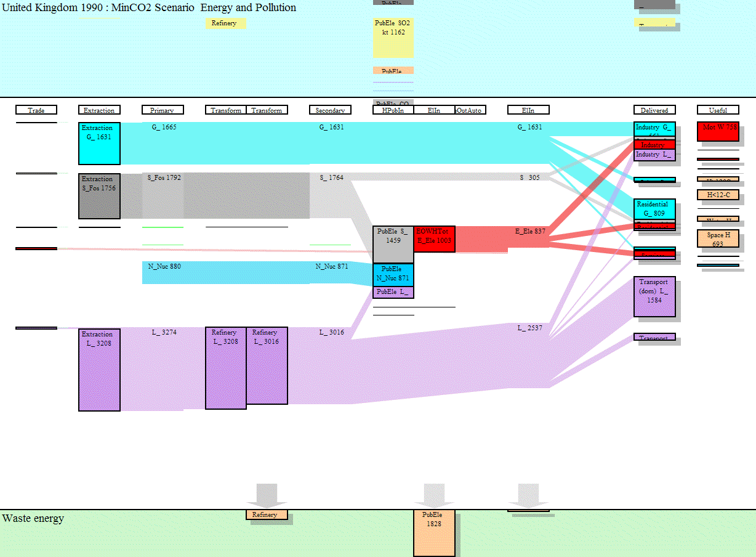Click the Primary column header
Viewport: 756px width, 557px height.
click(163, 110)
